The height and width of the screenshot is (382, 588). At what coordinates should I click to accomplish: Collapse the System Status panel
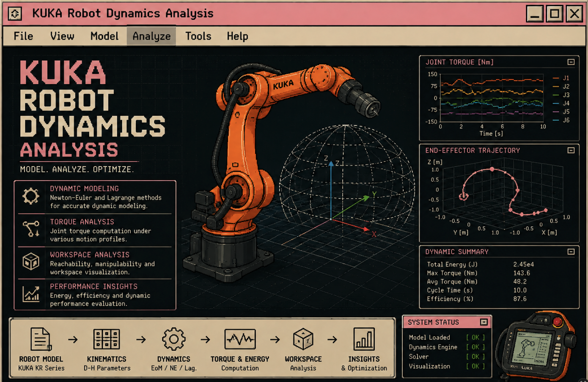tap(484, 322)
